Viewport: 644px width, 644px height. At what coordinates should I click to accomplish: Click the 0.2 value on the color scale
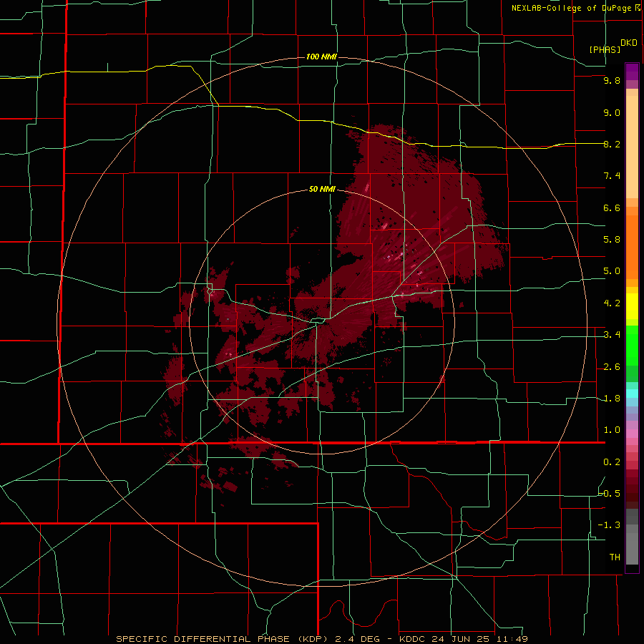click(612, 462)
